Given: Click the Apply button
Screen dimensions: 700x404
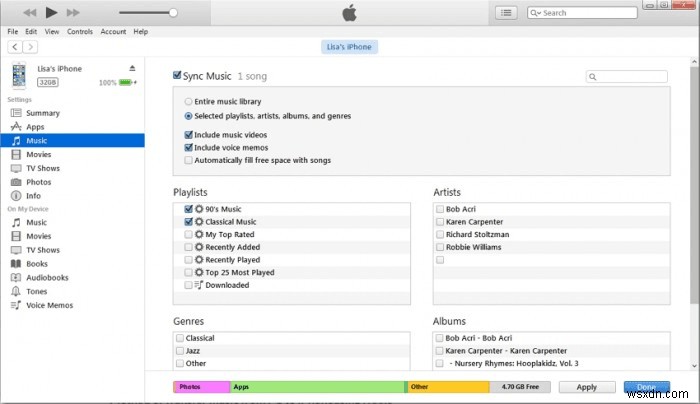Looking at the screenshot, I should click(x=587, y=387).
